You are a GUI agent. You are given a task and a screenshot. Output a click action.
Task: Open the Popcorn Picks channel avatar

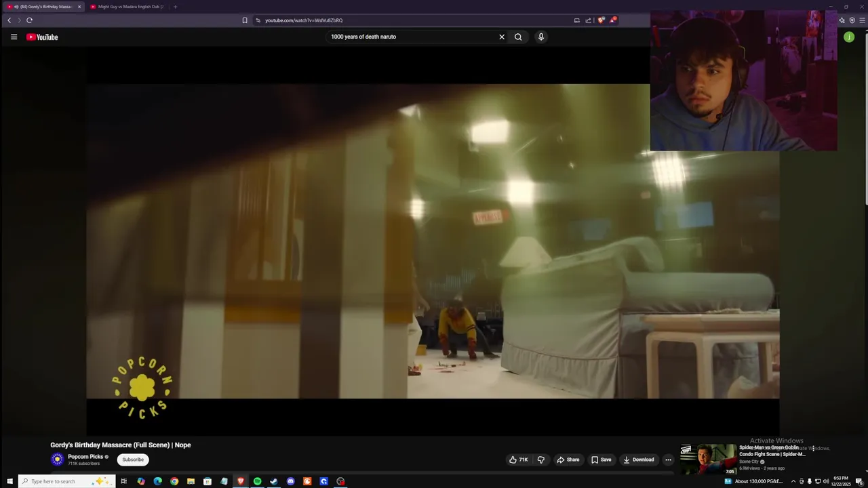[58, 460]
